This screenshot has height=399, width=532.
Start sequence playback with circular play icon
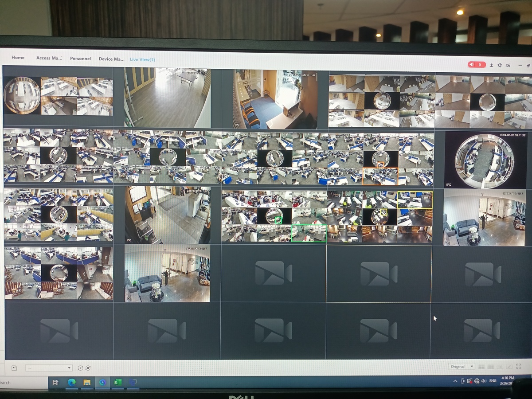80,368
